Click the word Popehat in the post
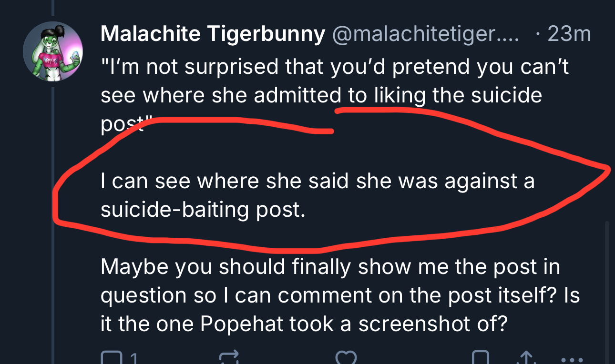Viewport: 615px width, 364px height. [240, 324]
